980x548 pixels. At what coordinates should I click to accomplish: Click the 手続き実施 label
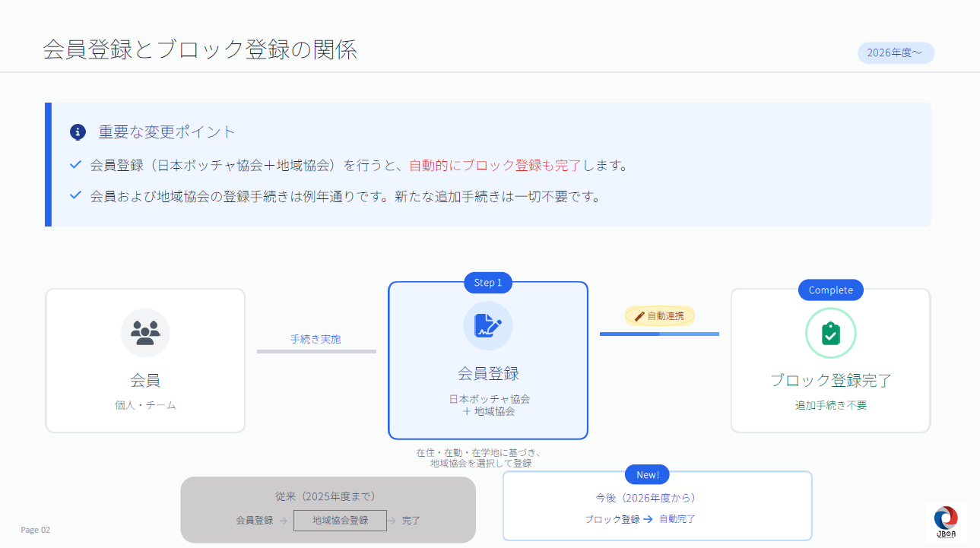click(x=316, y=339)
